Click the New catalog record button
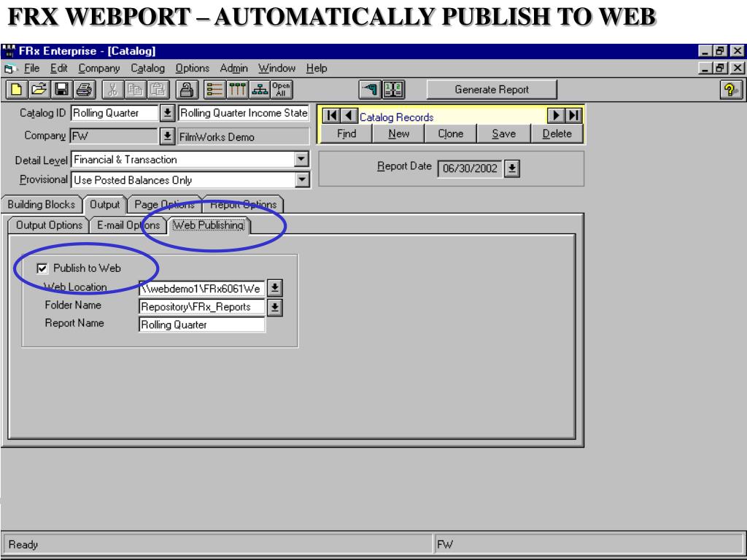Viewport: 747px width, 560px height. 399,134
